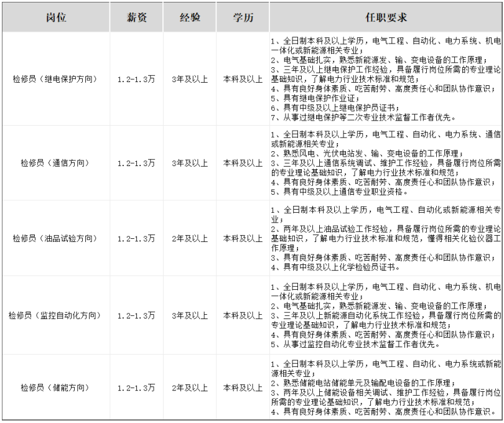Click salary cell for 继电保护方向 row
Screen dimensions: 504x423
[x=136, y=79]
